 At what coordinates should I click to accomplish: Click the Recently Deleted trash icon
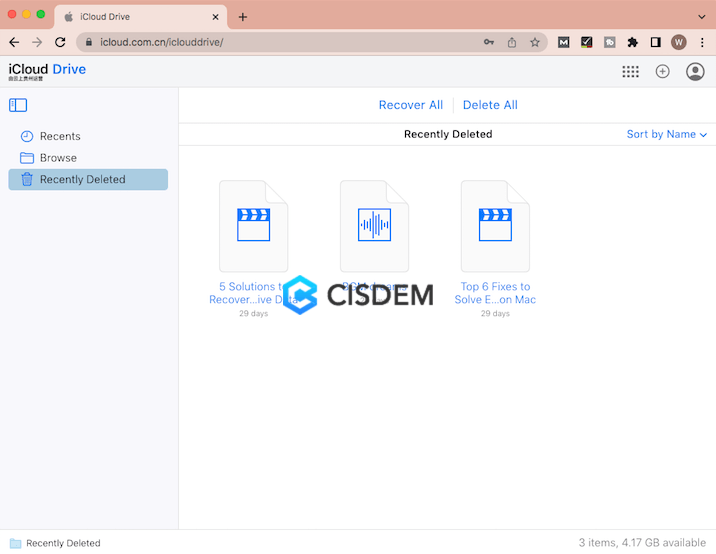point(27,179)
